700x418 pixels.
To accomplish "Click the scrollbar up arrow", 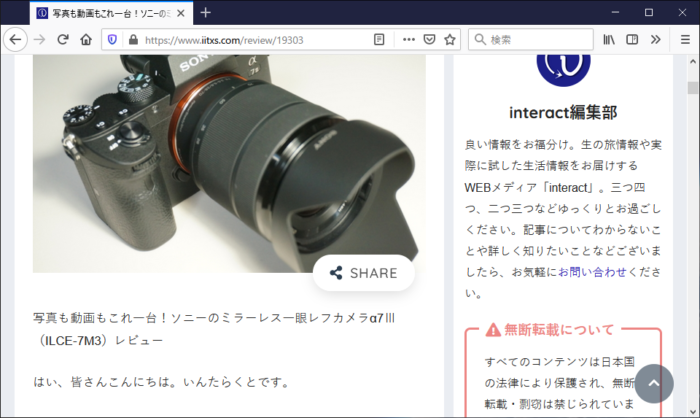I will point(693,61).
